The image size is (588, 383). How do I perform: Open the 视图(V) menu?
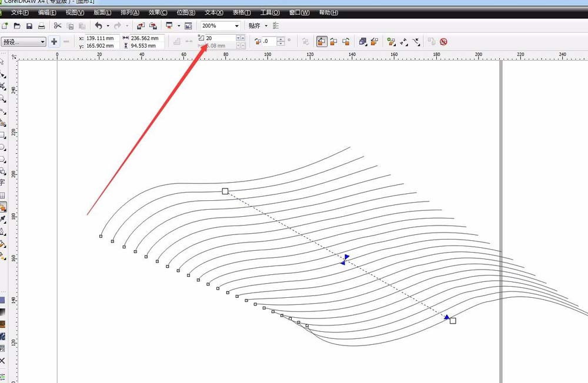[75, 13]
